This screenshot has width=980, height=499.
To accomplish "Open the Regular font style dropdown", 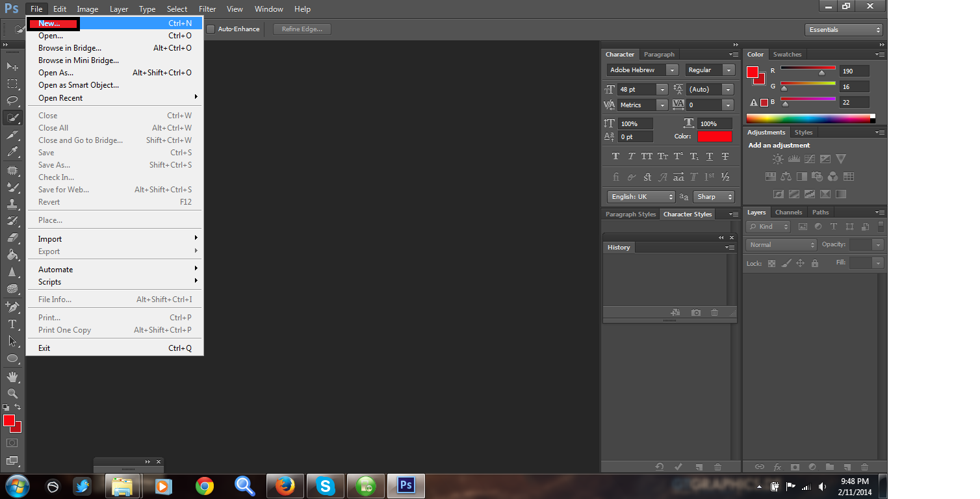I will click(710, 70).
